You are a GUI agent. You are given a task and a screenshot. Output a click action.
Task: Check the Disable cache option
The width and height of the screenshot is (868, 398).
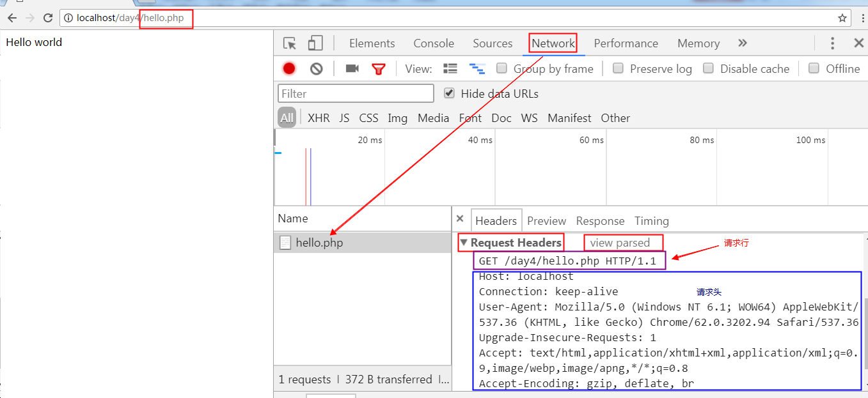[708, 68]
